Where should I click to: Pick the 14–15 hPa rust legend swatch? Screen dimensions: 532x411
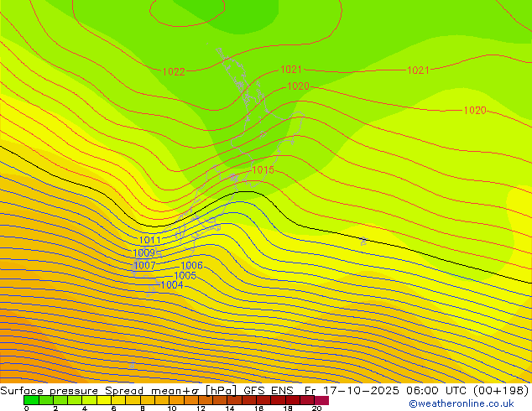[234, 400]
